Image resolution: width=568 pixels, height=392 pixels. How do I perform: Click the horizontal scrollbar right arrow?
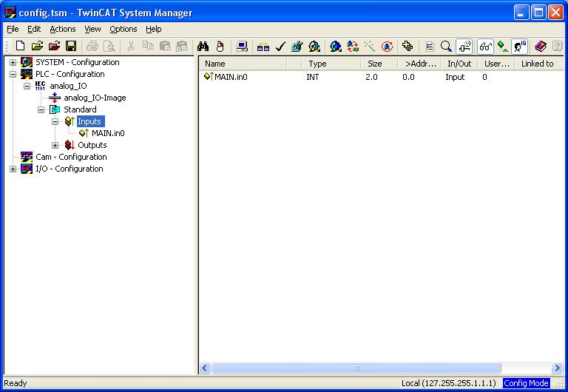click(x=557, y=368)
